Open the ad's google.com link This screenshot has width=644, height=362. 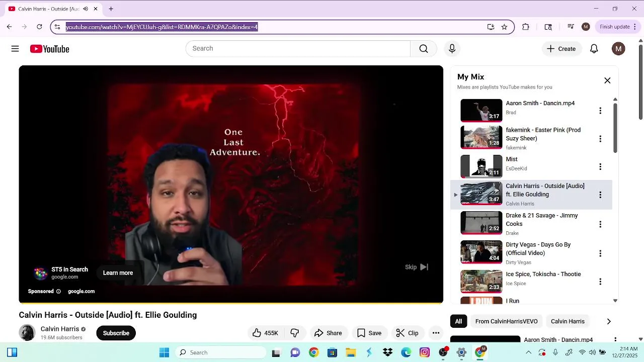click(81, 292)
